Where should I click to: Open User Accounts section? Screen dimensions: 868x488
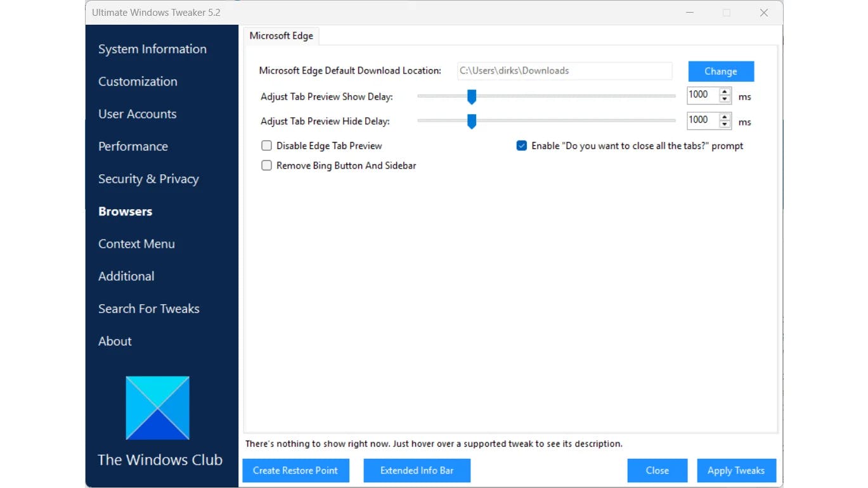[x=137, y=114]
